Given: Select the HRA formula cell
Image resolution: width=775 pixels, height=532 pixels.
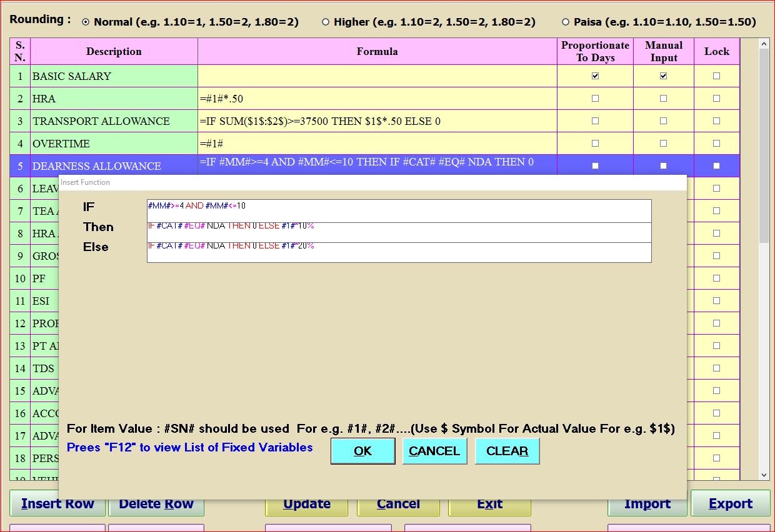Looking at the screenshot, I should tap(377, 99).
